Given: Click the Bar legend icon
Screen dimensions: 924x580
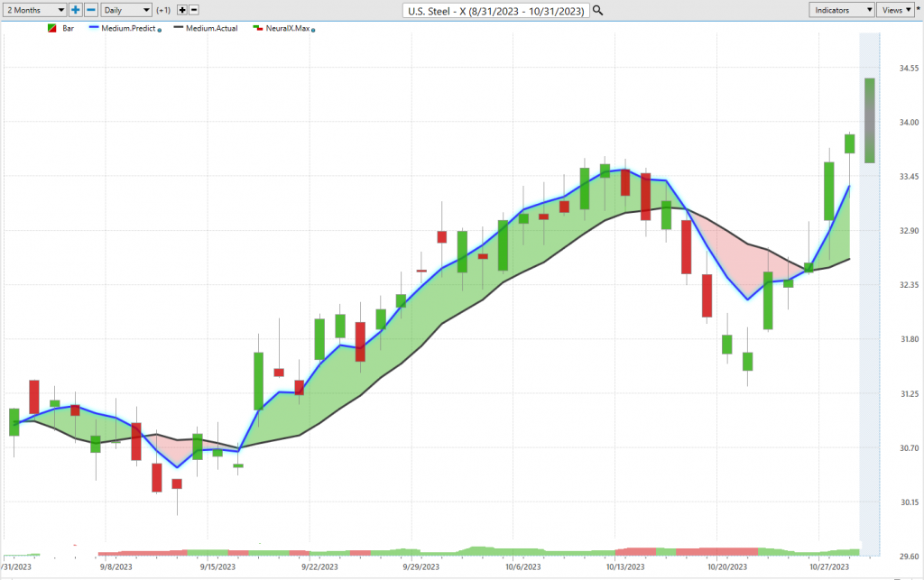Looking at the screenshot, I should tap(51, 28).
